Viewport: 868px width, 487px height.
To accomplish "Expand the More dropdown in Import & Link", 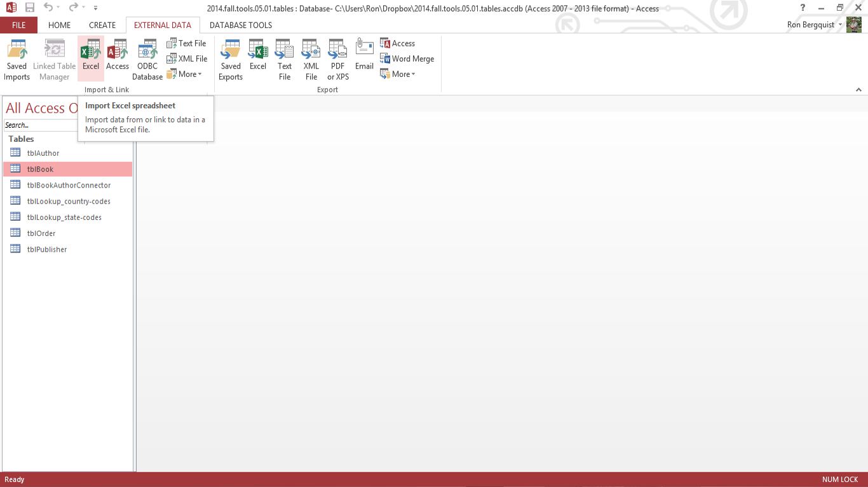I will pyautogui.click(x=186, y=74).
